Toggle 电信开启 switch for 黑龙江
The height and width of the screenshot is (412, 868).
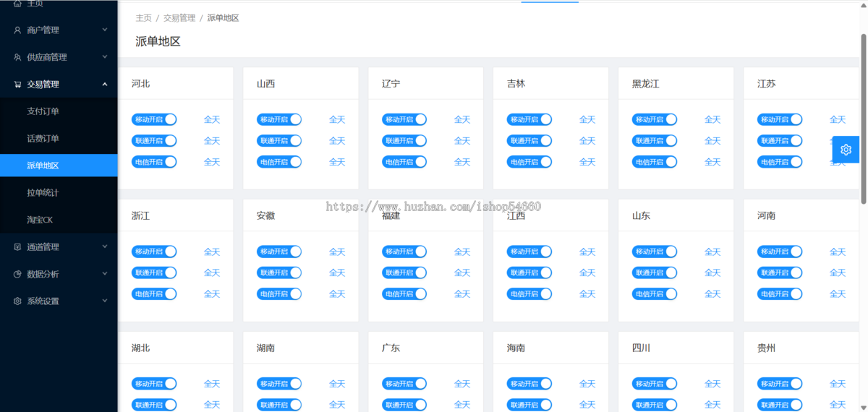[x=655, y=162]
